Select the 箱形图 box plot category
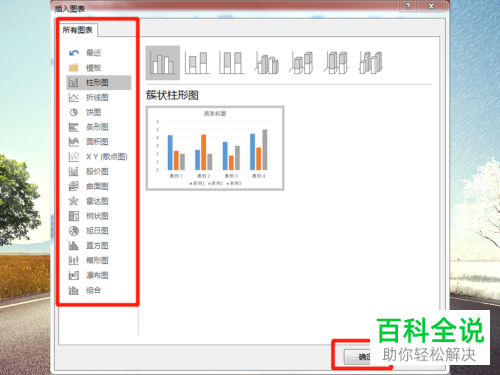Screen dimensions: 500x375 point(99,260)
